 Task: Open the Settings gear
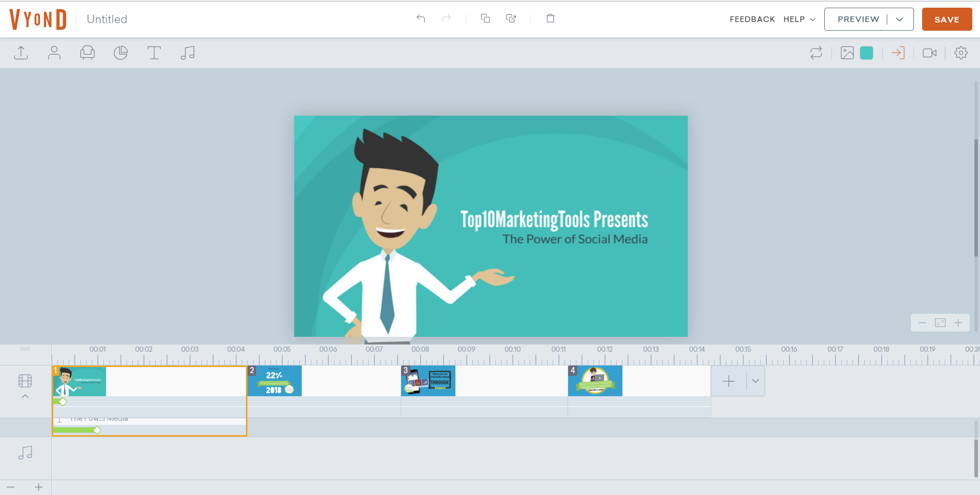click(961, 53)
